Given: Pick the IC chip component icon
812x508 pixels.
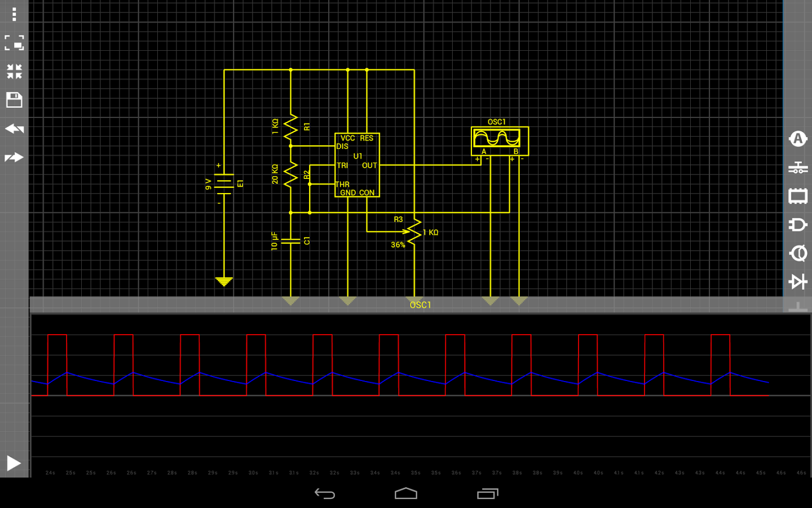Looking at the screenshot, I should pos(797,196).
